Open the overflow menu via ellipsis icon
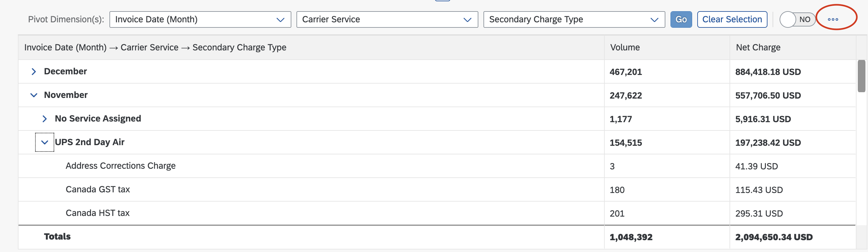The height and width of the screenshot is (252, 868). point(833,19)
